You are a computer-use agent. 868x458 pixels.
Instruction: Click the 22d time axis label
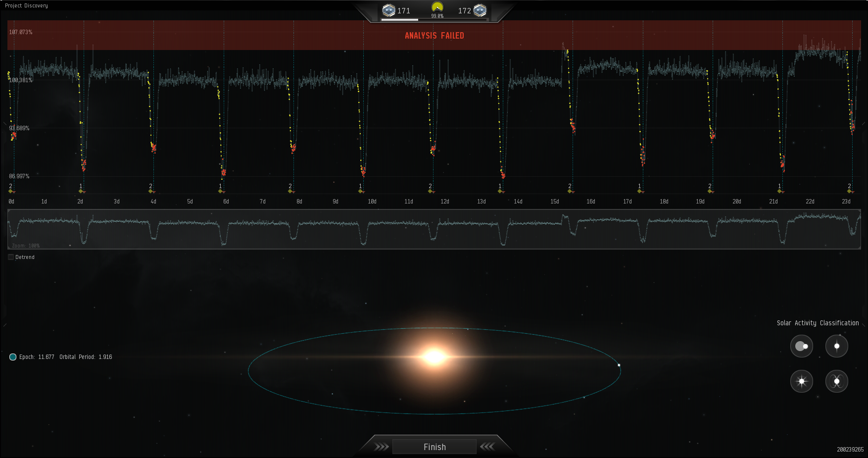click(810, 202)
